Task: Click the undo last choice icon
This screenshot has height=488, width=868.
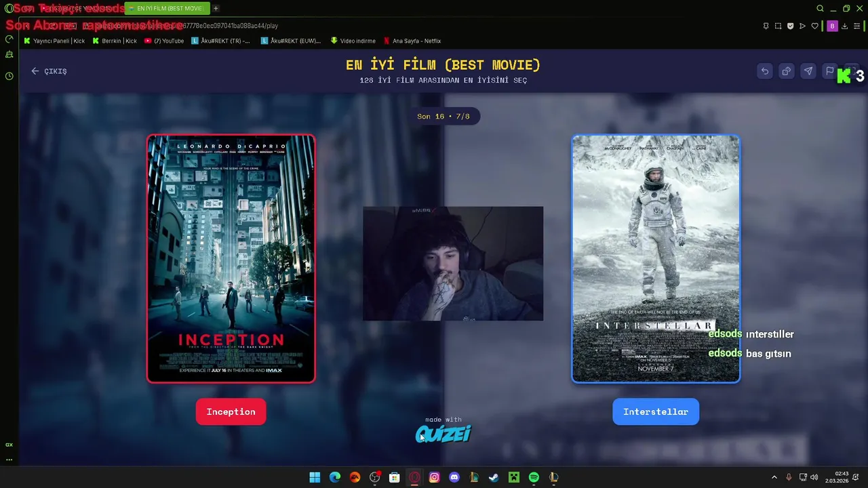Action: pos(765,71)
